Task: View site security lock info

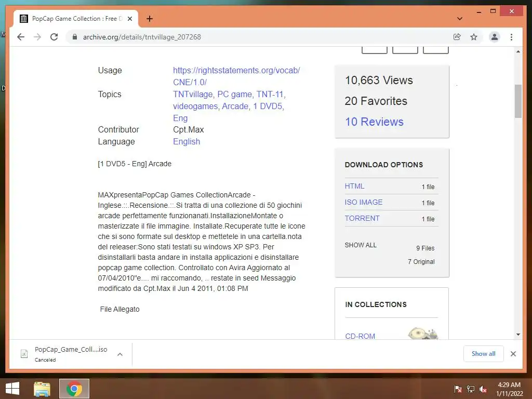Action: [75, 37]
